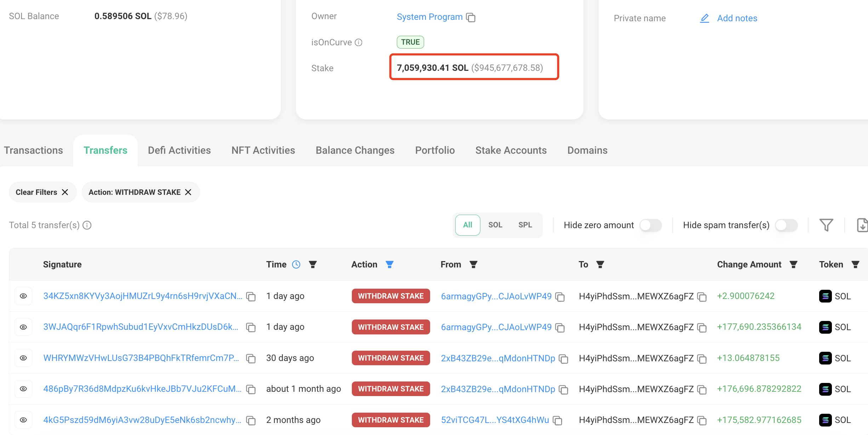Enable Hide spam transfer(s) switch

(786, 225)
